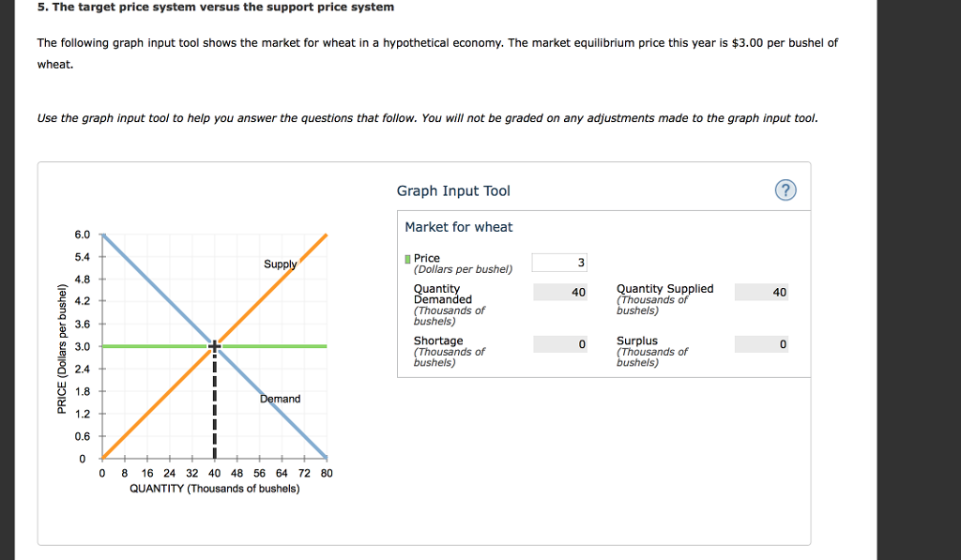Click the Market for wheat panel title
Image resolution: width=961 pixels, height=560 pixels.
tap(457, 227)
